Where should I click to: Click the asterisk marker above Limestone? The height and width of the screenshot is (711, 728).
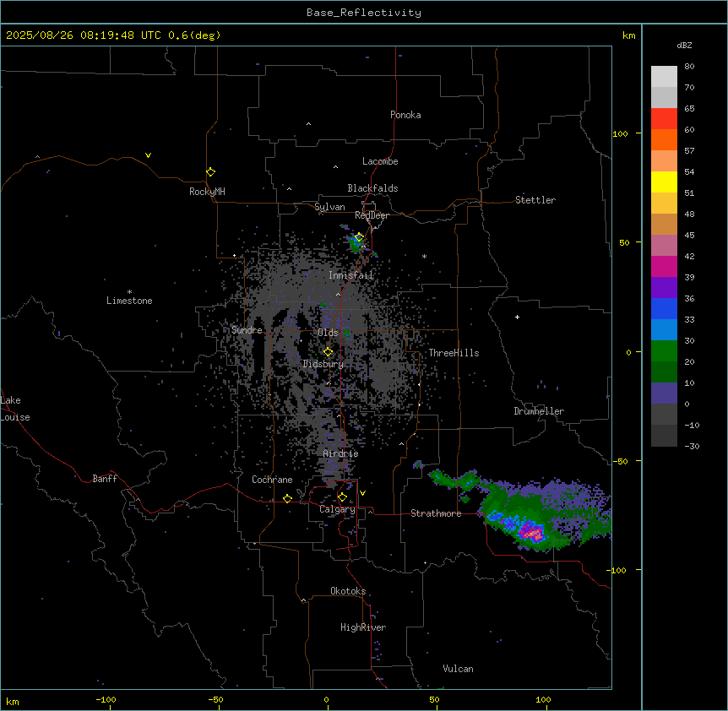pos(129,292)
